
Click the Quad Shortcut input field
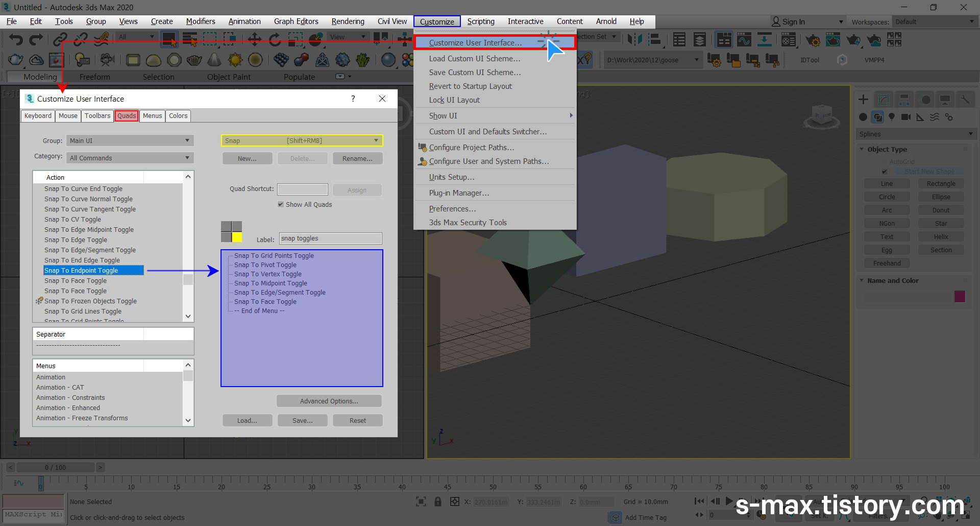[303, 189]
